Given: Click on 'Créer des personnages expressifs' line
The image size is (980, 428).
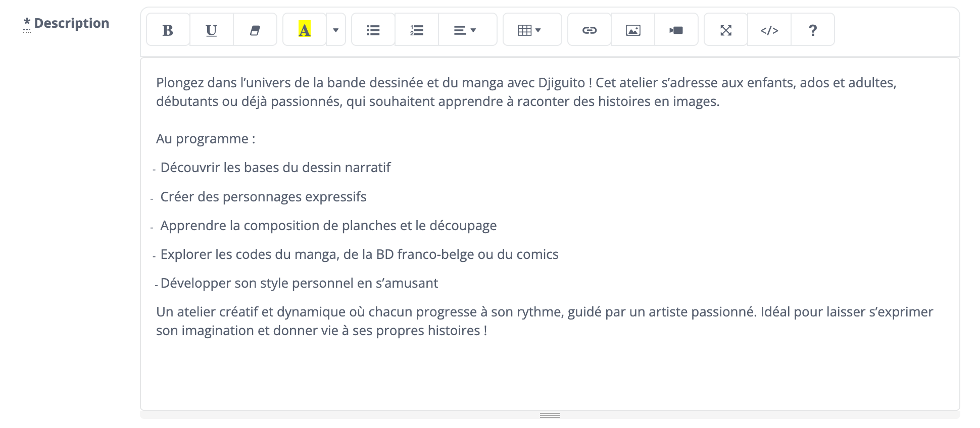Looking at the screenshot, I should tap(263, 197).
